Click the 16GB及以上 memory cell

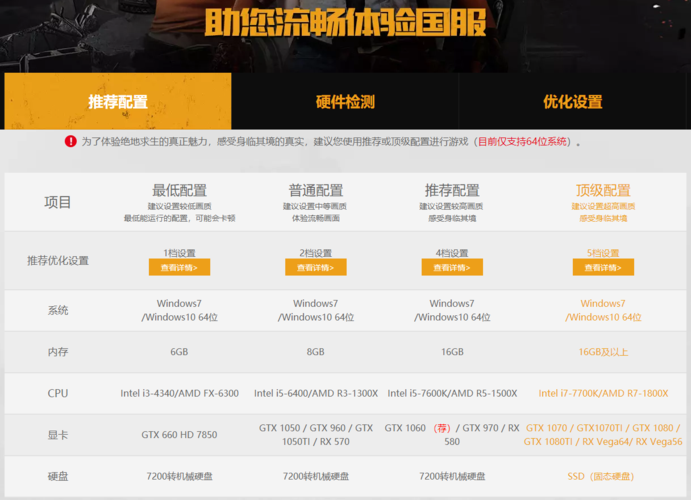click(x=603, y=352)
